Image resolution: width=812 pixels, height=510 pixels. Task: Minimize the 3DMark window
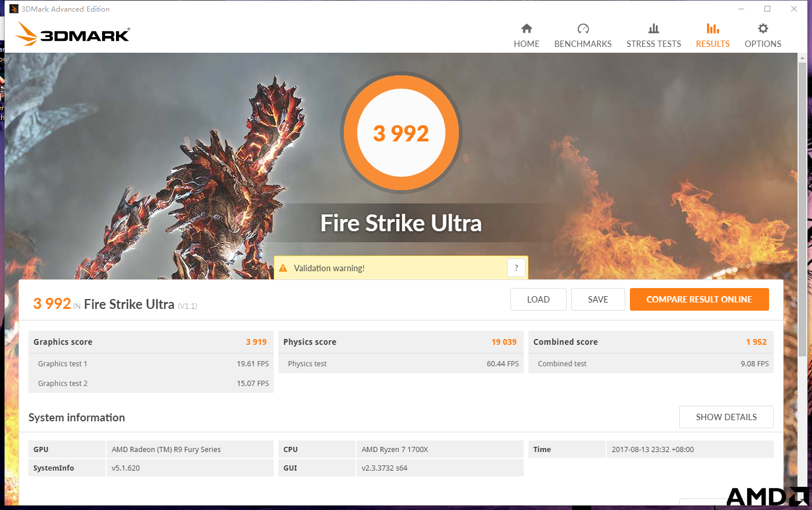tap(741, 9)
